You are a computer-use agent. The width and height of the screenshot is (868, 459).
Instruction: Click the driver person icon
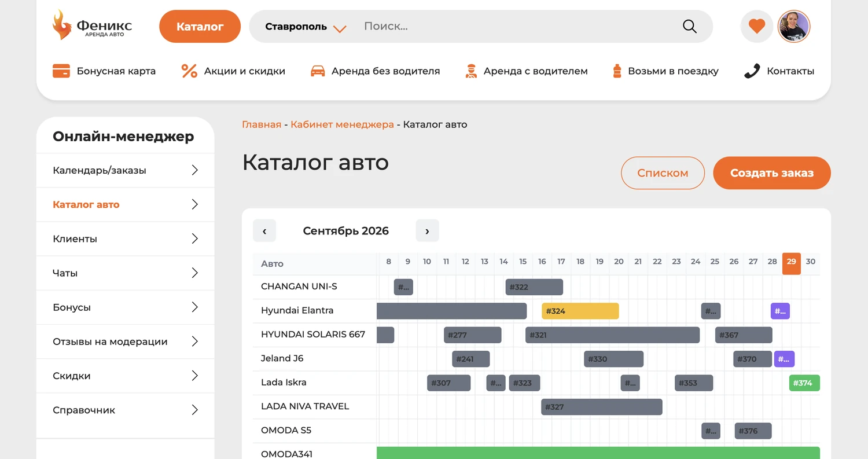470,71
